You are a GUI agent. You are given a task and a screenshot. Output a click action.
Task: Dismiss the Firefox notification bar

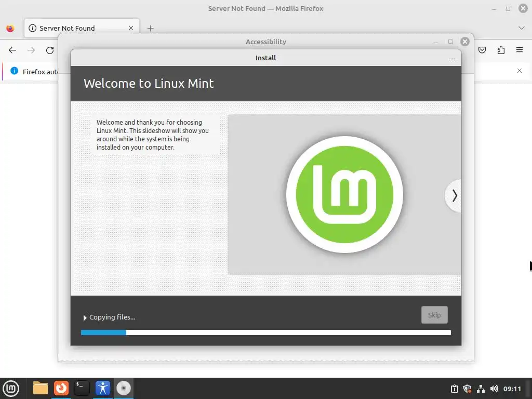520,71
